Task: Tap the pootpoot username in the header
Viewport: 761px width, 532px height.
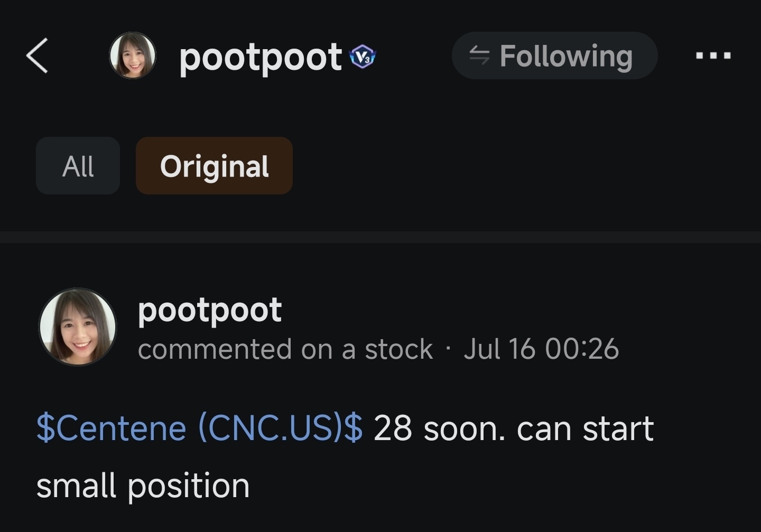Action: click(261, 58)
